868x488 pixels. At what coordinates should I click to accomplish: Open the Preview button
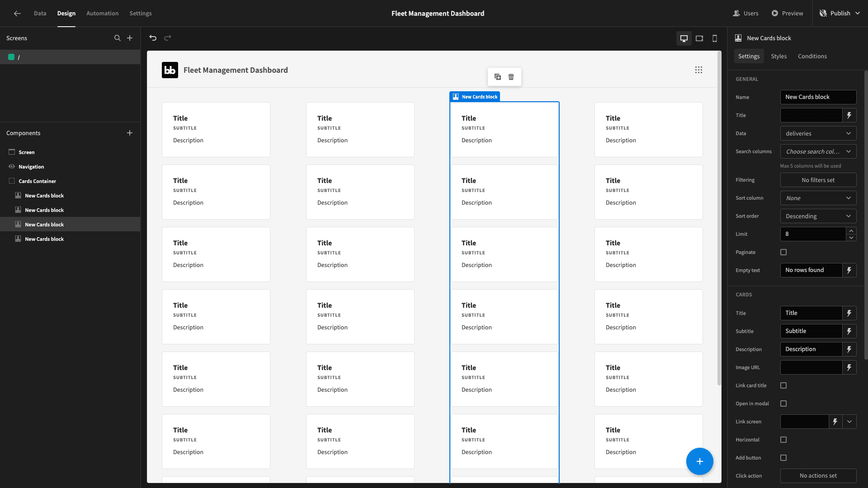(787, 14)
